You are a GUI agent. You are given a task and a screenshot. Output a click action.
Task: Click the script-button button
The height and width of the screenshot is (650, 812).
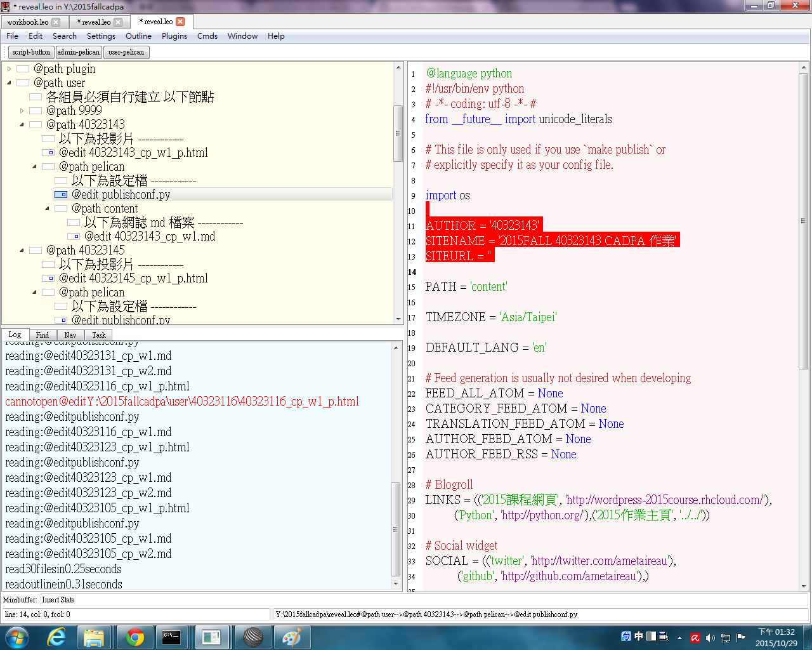pos(31,52)
